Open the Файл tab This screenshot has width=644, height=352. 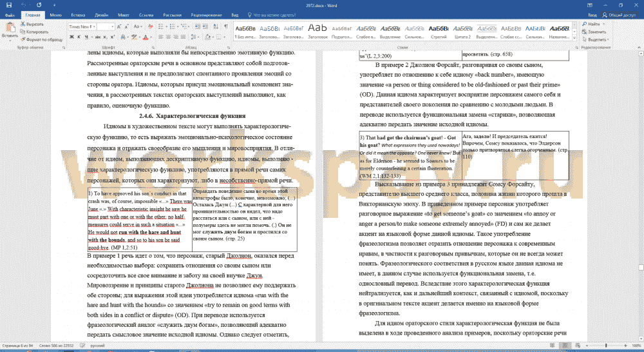[x=10, y=15]
